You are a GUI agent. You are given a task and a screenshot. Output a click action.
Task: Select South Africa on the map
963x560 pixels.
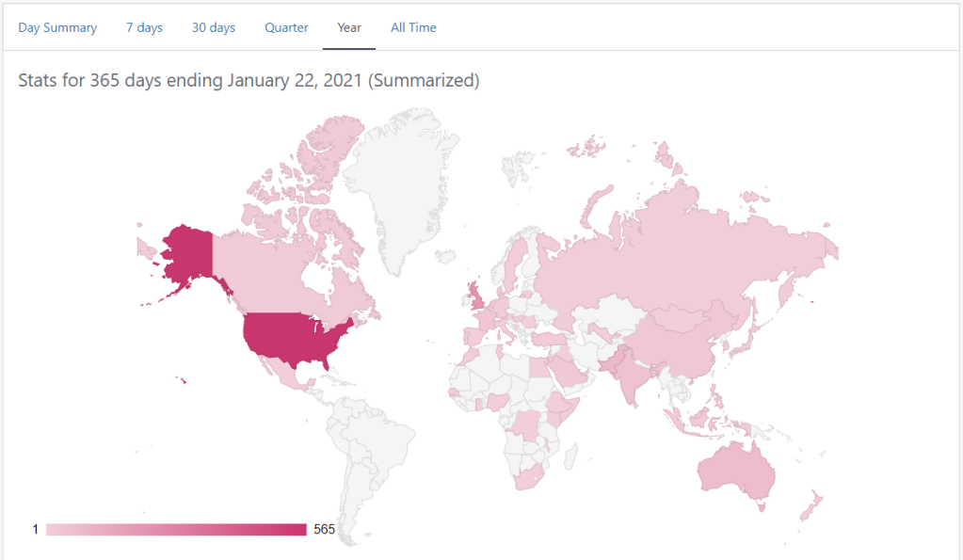point(527,477)
